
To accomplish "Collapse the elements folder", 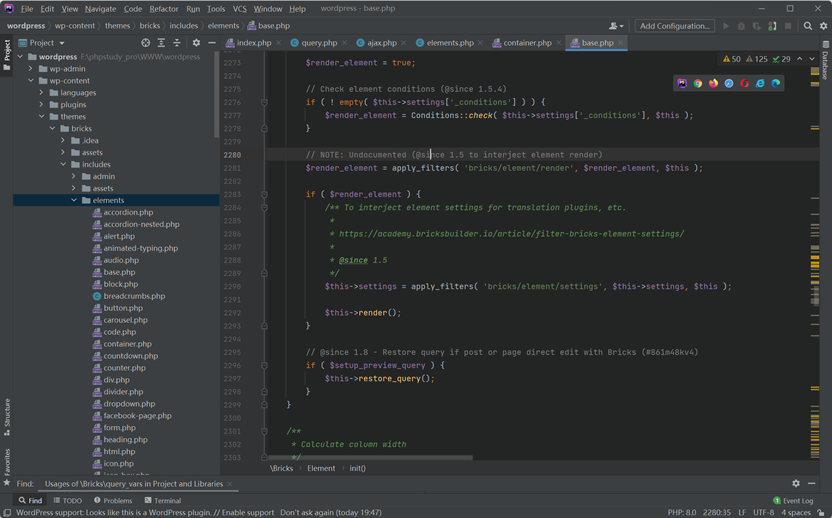I will click(x=74, y=200).
